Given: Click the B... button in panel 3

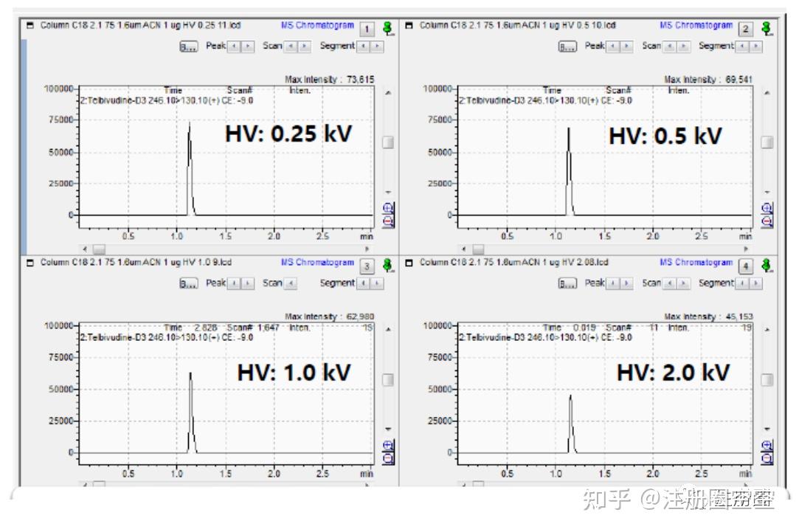Looking at the screenshot, I should [189, 284].
